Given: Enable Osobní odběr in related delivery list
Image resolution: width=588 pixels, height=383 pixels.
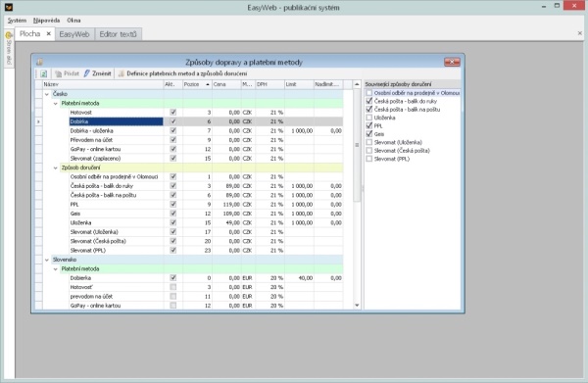Looking at the screenshot, I should click(369, 92).
